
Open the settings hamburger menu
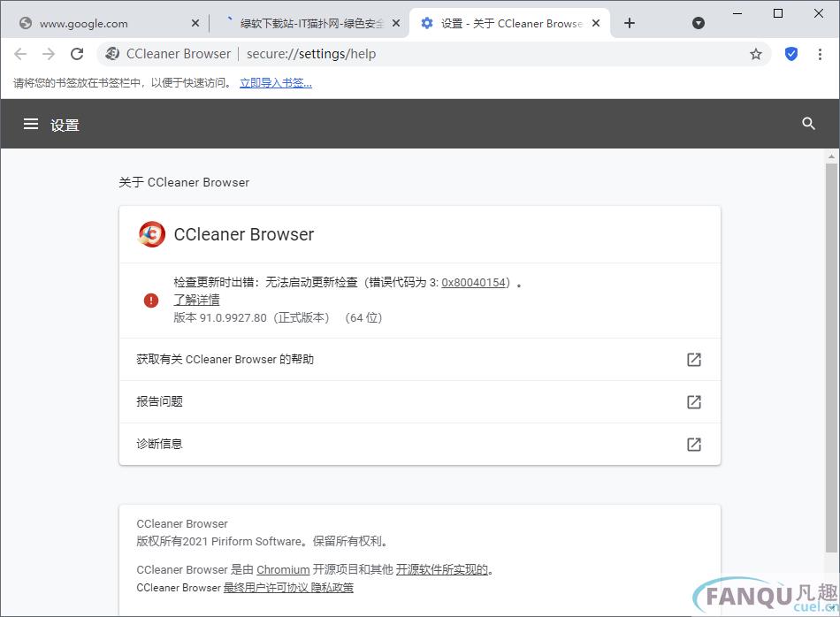tap(31, 125)
